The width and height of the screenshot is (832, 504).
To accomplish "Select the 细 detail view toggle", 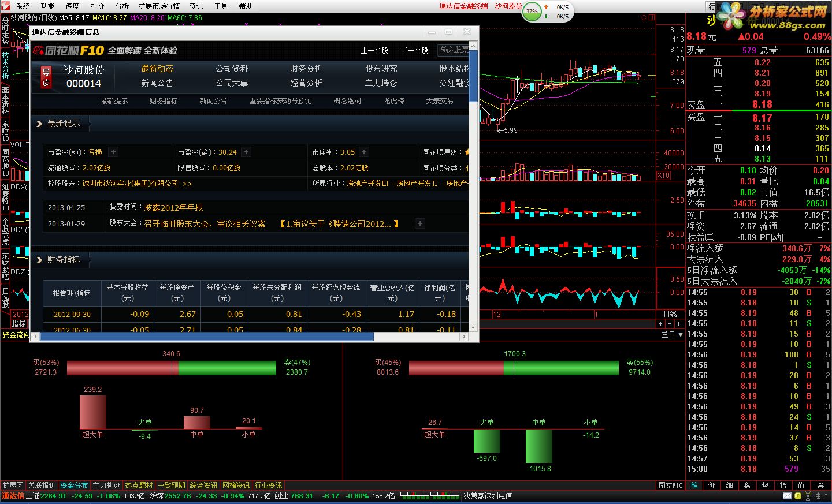I will pos(730,486).
